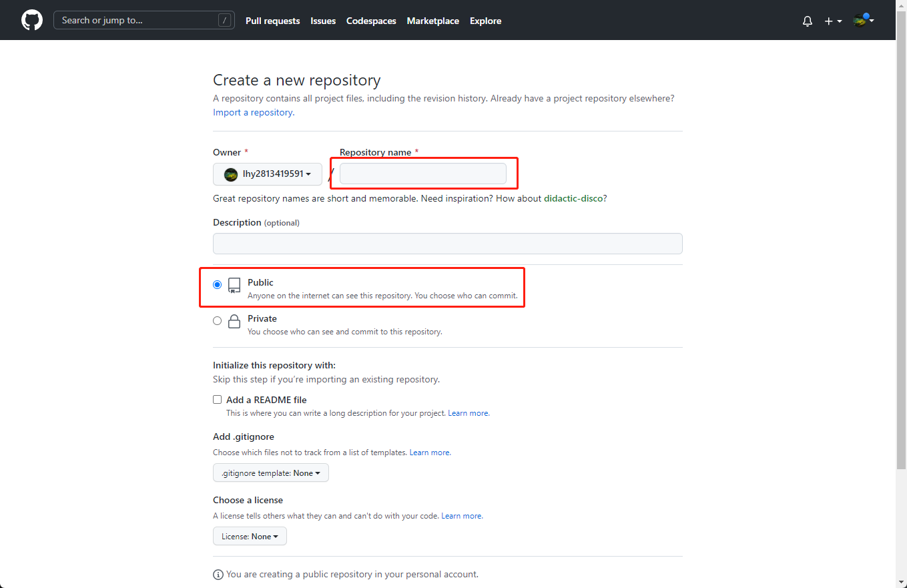Open the notifications bell
The image size is (907, 588).
807,21
